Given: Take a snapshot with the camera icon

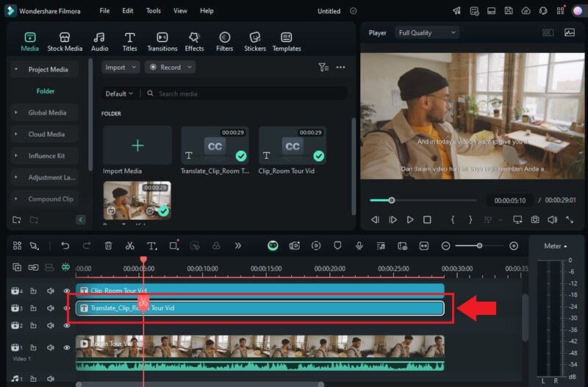Looking at the screenshot, I should click(x=535, y=219).
